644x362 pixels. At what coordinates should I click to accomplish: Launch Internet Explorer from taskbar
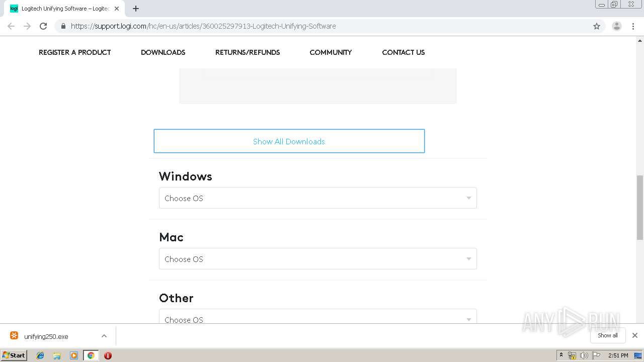[x=40, y=355]
